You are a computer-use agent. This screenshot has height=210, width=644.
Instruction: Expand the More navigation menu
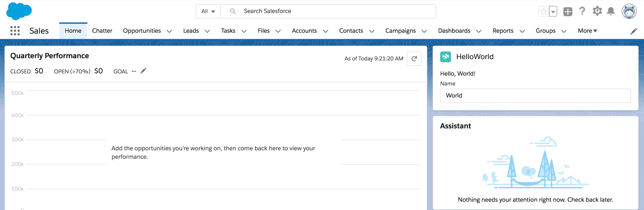[x=587, y=31]
